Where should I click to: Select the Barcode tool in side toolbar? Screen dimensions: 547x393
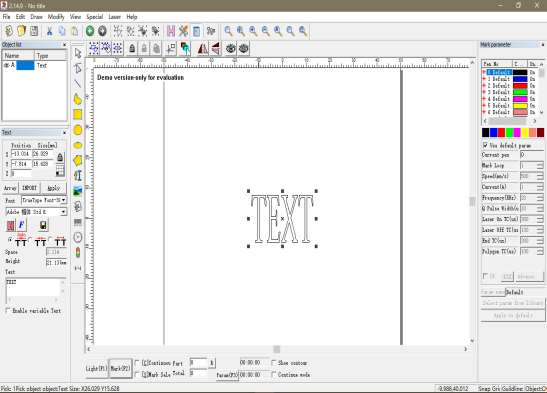(x=78, y=222)
